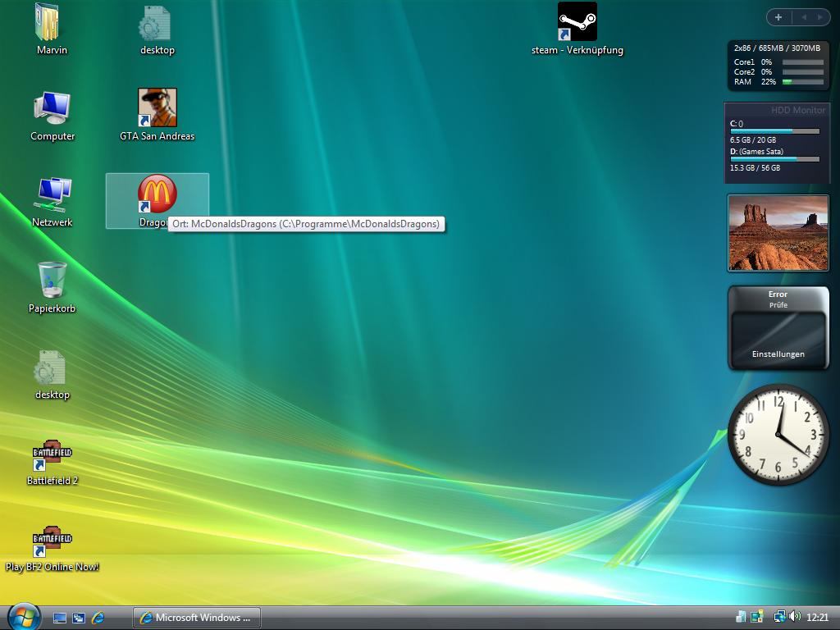
Task: Click the Core1 usage bar
Action: 803,62
